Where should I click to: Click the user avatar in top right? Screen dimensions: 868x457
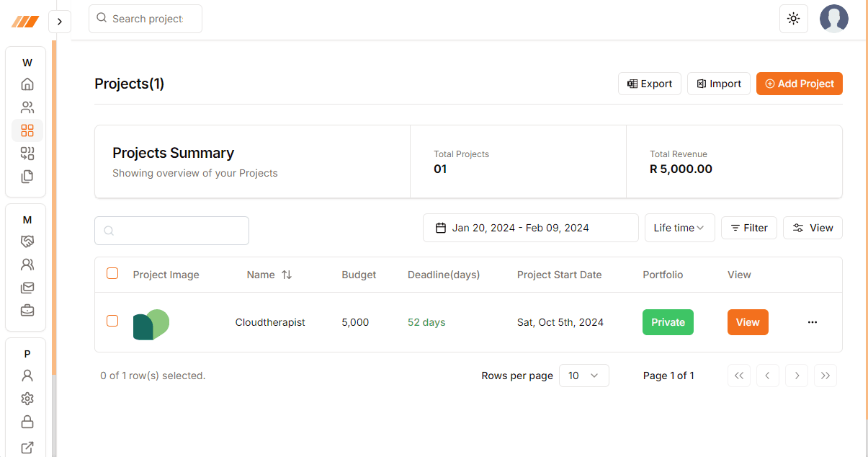pyautogui.click(x=833, y=19)
